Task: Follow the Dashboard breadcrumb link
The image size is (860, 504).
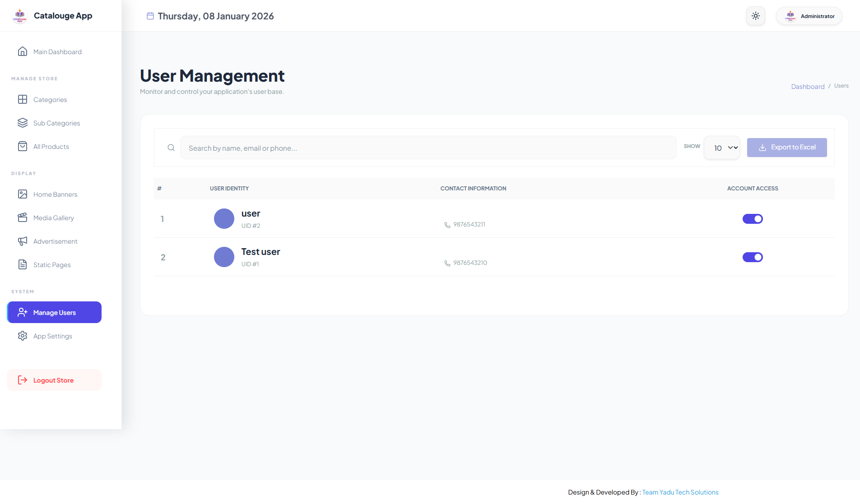Action: tap(808, 87)
